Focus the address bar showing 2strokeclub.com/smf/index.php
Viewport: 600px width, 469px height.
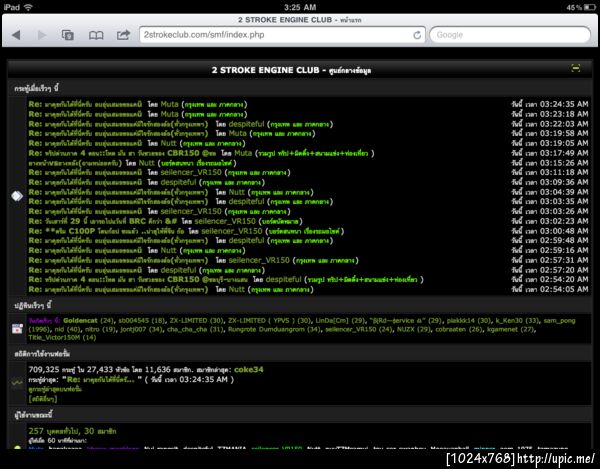pyautogui.click(x=282, y=35)
